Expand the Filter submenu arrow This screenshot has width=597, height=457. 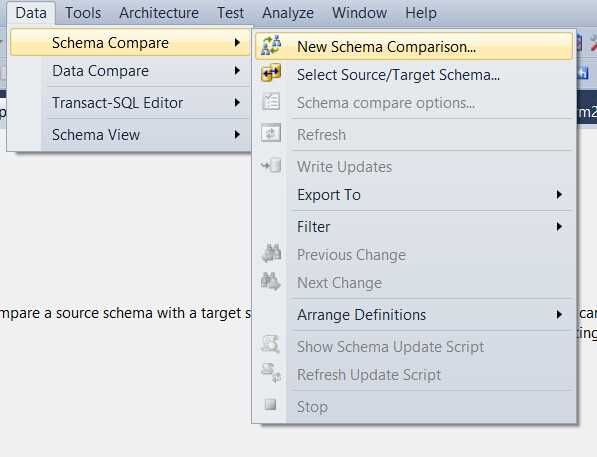click(x=559, y=227)
